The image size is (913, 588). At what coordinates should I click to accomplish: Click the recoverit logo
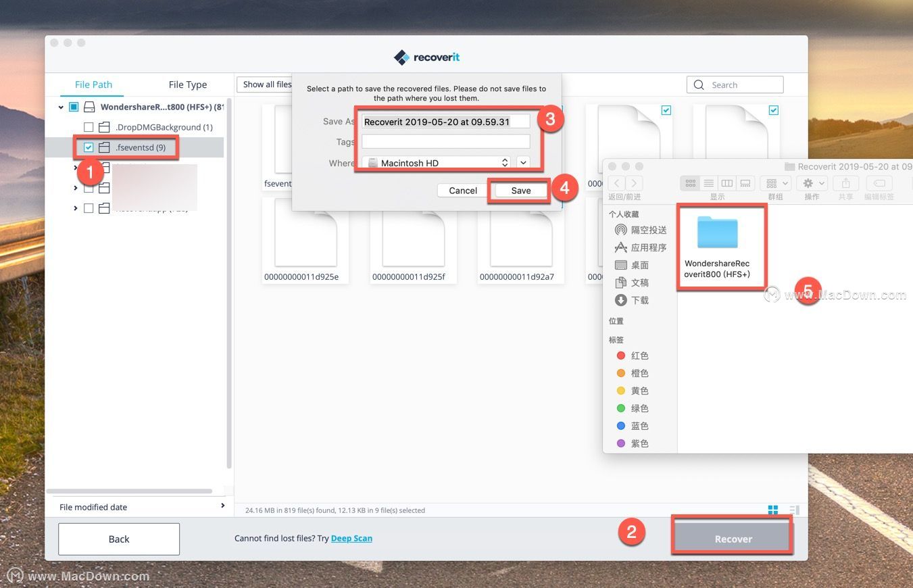[x=426, y=57]
